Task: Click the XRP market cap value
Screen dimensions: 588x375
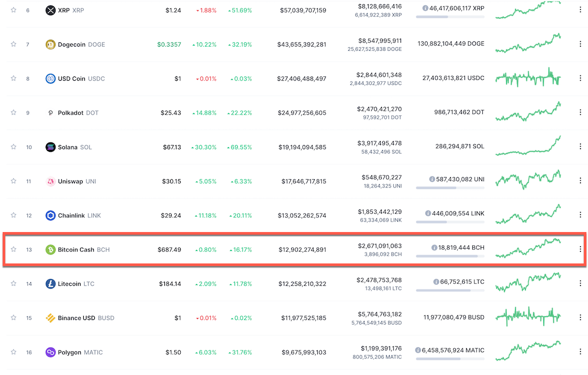Action: 303,10
